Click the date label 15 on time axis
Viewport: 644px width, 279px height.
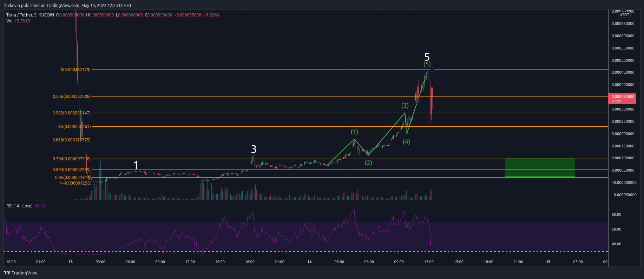(x=548, y=262)
